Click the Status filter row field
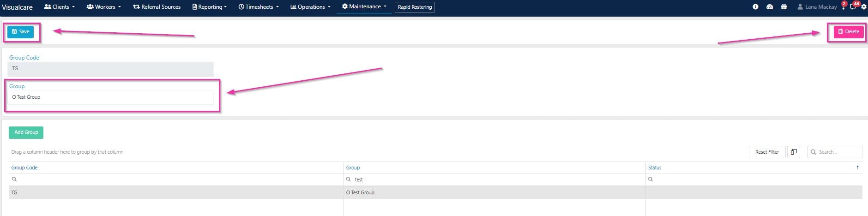Screen dimensions: 868x216 point(754,180)
